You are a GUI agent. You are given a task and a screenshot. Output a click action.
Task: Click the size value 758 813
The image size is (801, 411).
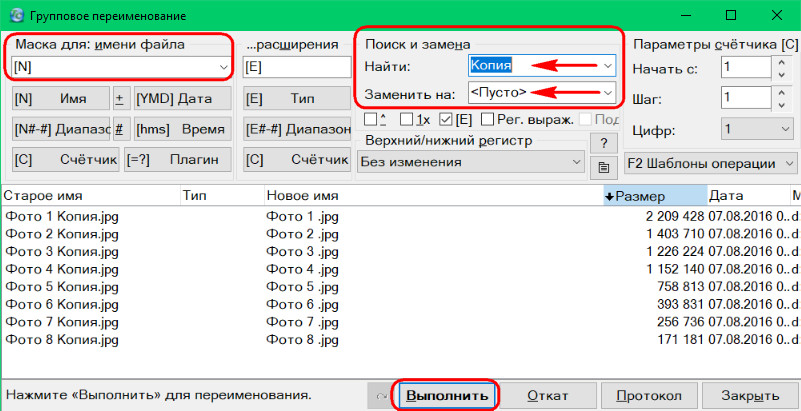coord(681,286)
